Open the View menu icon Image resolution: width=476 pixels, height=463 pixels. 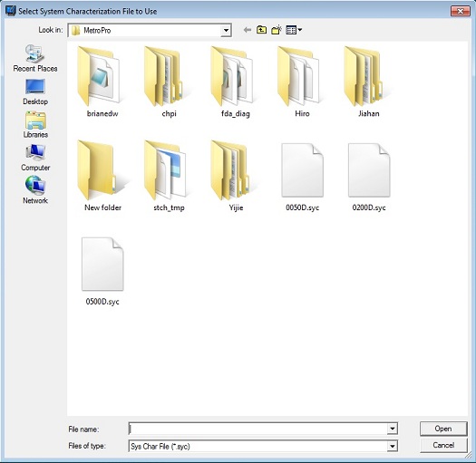coord(294,30)
